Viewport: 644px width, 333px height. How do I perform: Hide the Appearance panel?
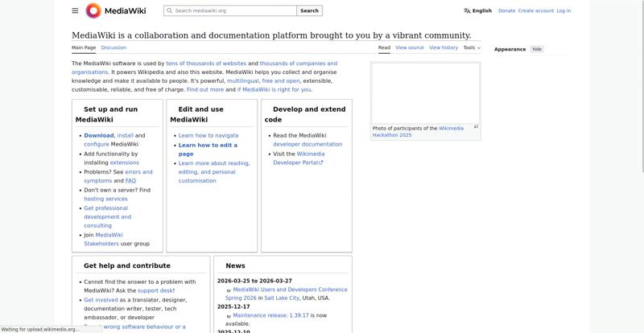click(x=537, y=49)
